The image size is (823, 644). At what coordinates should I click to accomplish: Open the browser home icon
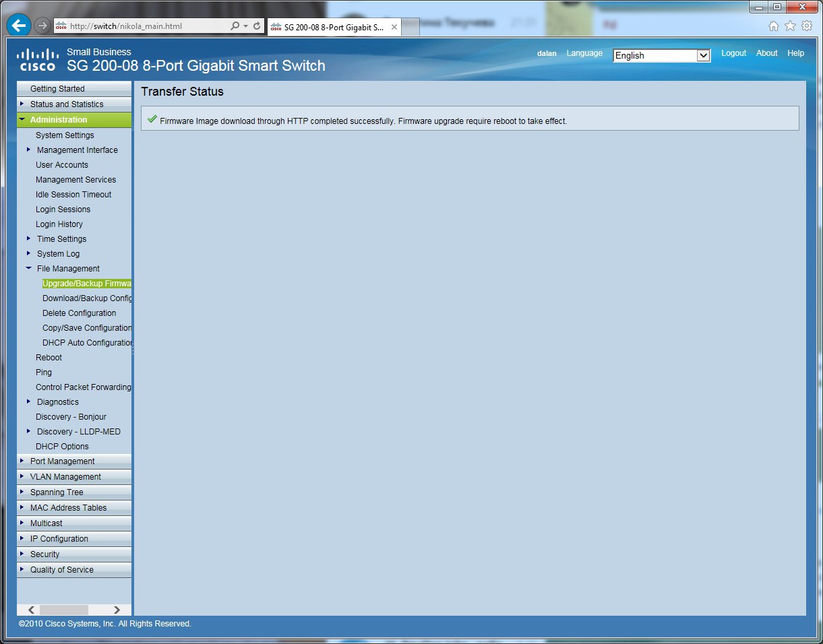tap(774, 26)
